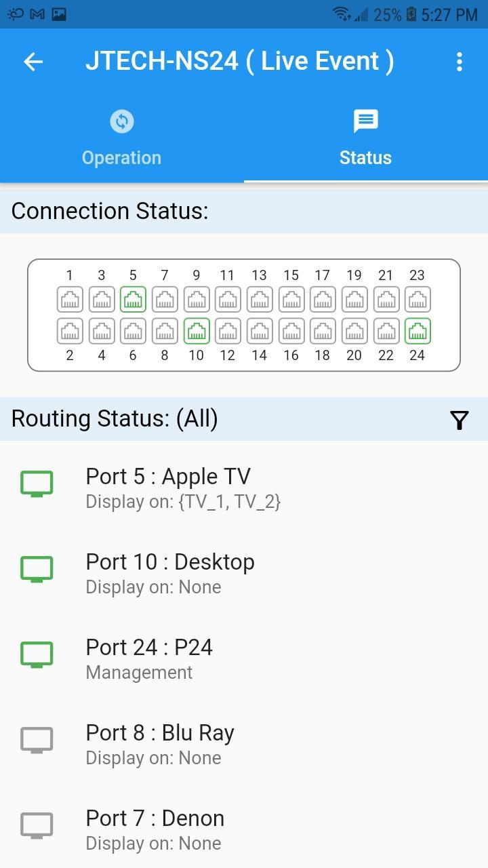
Task: Select the Status tab
Action: 365,139
